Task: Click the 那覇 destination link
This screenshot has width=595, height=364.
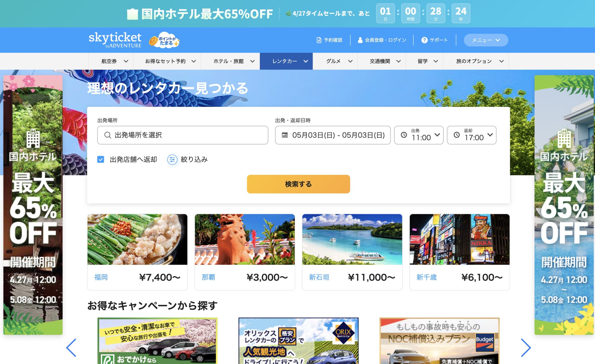Action: point(208,277)
